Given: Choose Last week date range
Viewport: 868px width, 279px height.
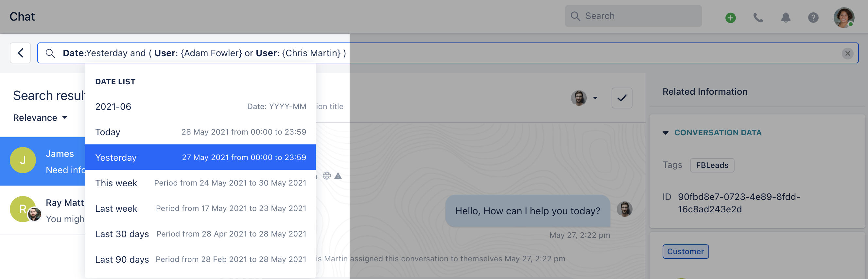Looking at the screenshot, I should tap(200, 208).
